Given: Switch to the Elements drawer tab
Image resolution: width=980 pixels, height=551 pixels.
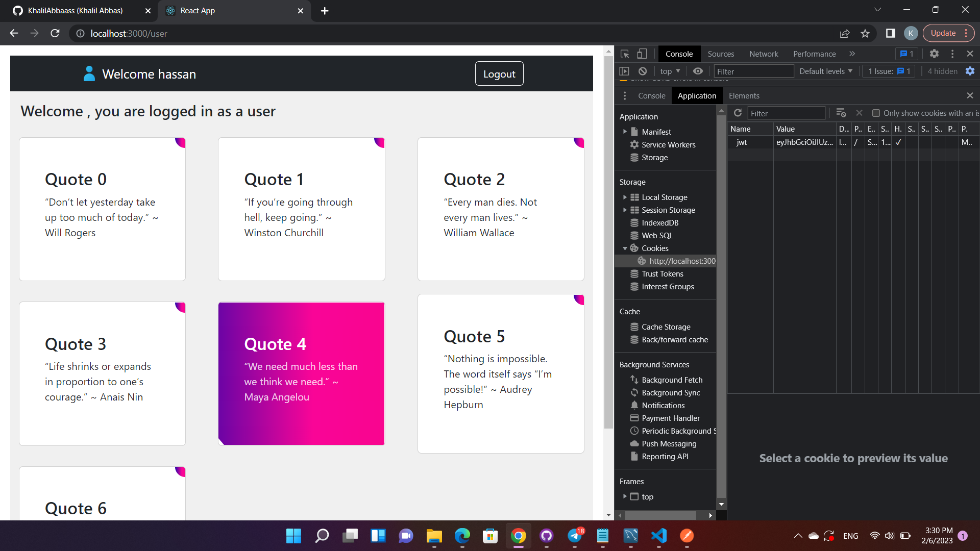Looking at the screenshot, I should click(744, 96).
